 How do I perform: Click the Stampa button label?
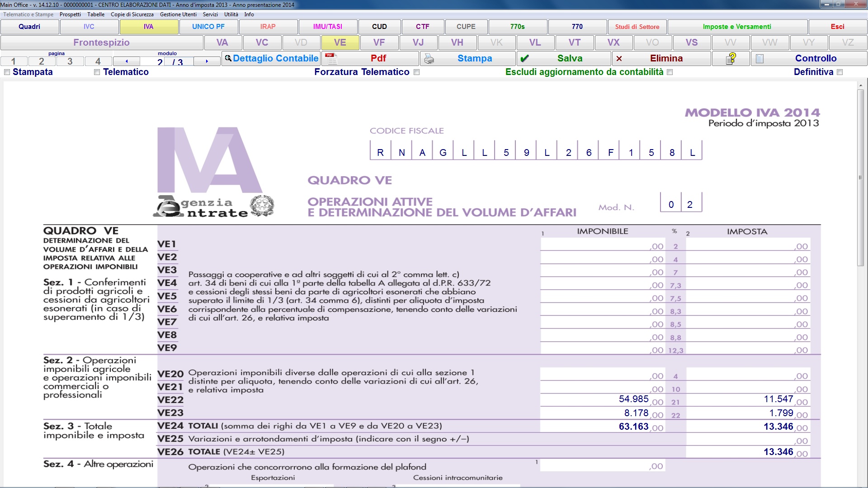tap(475, 58)
